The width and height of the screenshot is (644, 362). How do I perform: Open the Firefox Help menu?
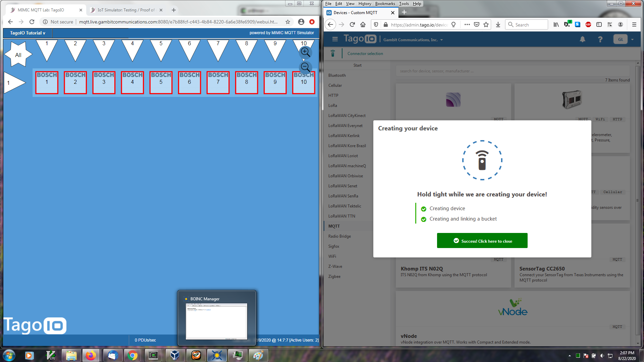click(x=417, y=4)
